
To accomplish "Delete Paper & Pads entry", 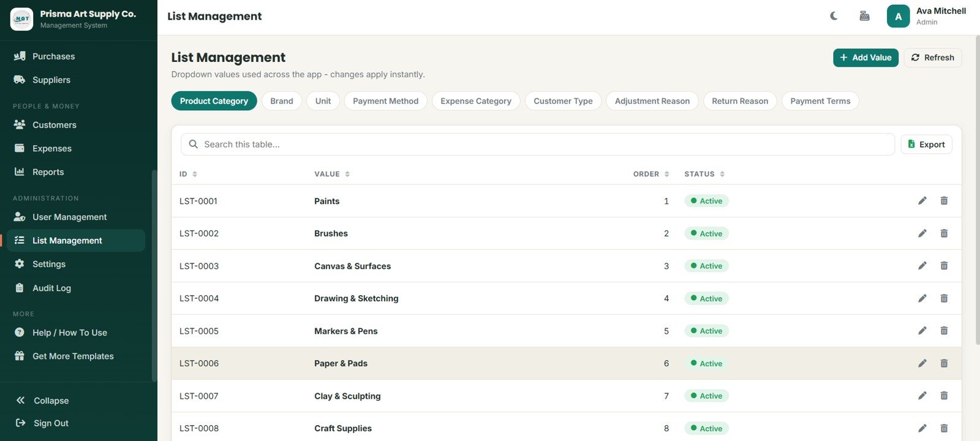I will 944,363.
